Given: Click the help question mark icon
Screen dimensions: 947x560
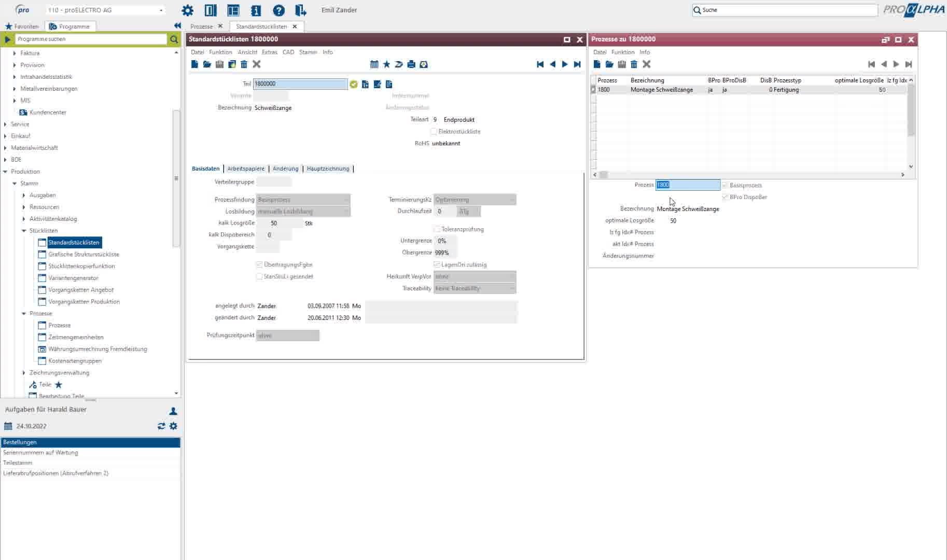Looking at the screenshot, I should click(x=278, y=10).
